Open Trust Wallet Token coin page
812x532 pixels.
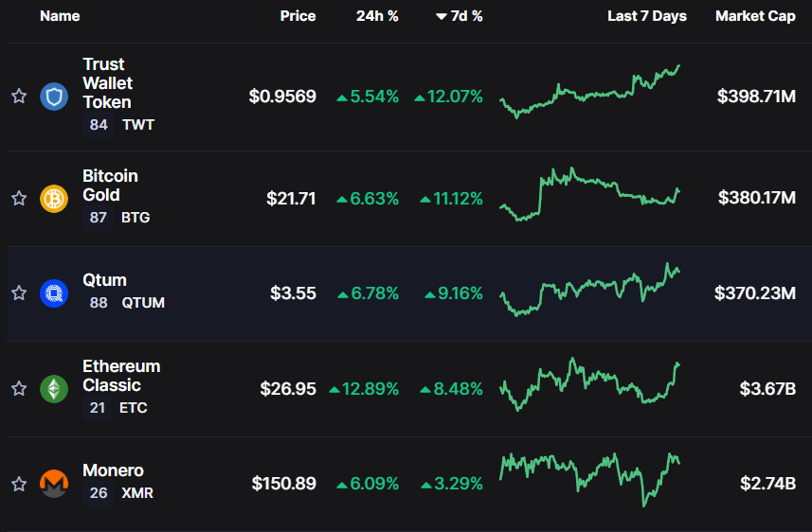click(107, 83)
